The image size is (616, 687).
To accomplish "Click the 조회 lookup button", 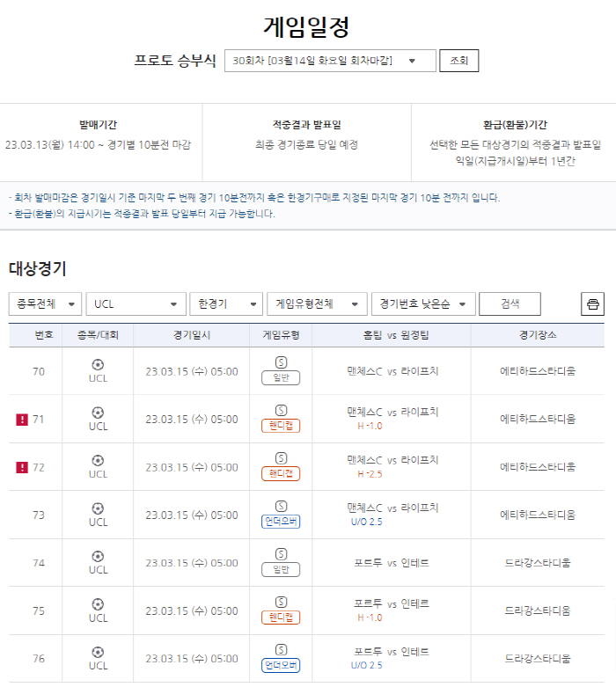I will coord(458,61).
